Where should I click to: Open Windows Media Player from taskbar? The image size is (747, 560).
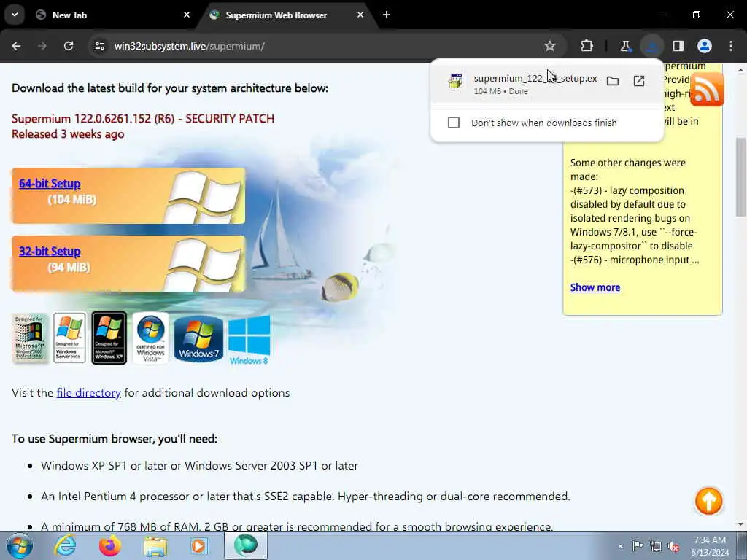pos(200,545)
